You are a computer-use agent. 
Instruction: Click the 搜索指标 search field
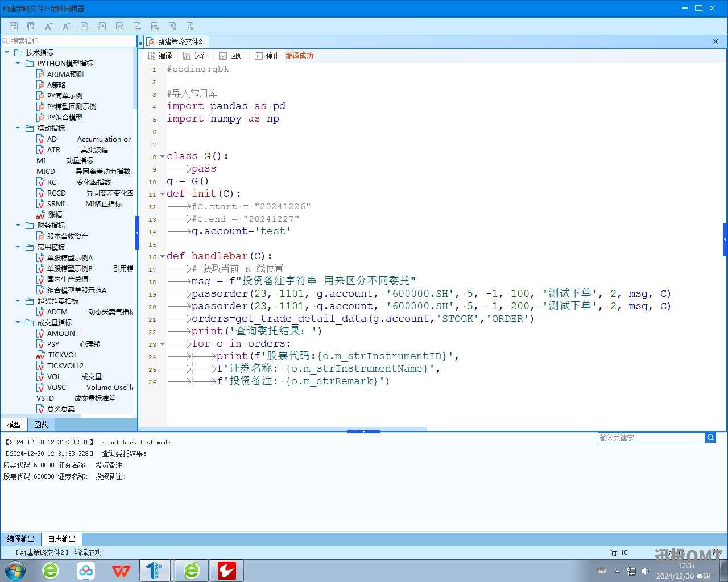coord(68,41)
